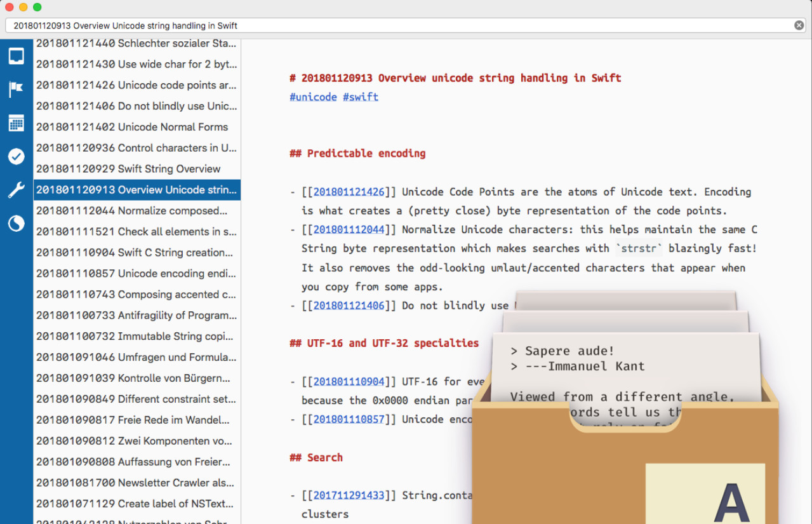
Task: Follow wiki link 201711291433 under Search heading
Action: click(x=349, y=495)
